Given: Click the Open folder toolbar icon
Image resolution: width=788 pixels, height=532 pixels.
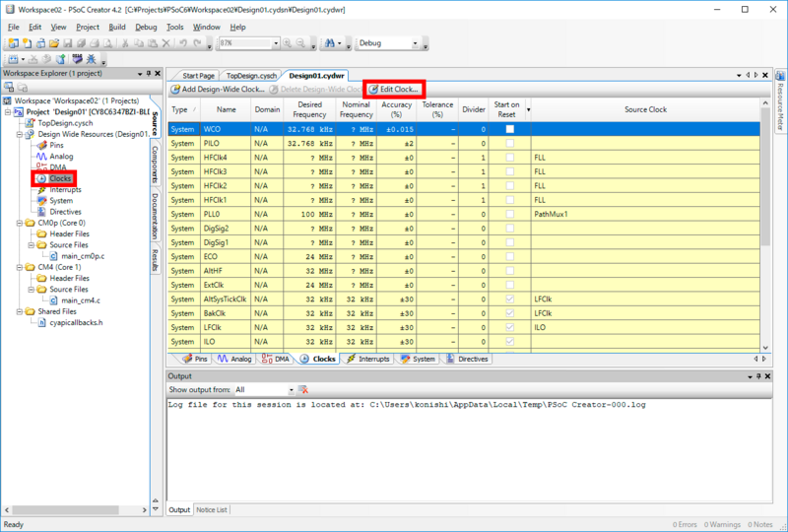Looking at the screenshot, I should point(54,43).
